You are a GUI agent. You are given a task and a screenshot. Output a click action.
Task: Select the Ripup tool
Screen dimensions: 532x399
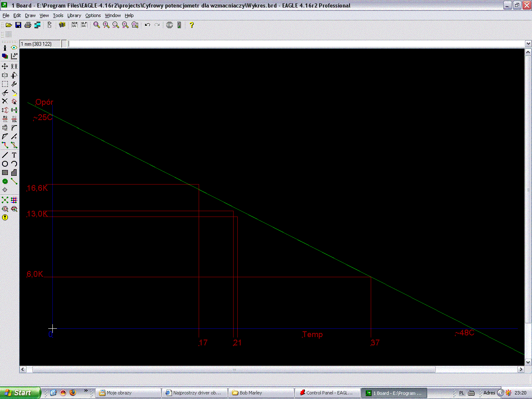click(x=14, y=145)
